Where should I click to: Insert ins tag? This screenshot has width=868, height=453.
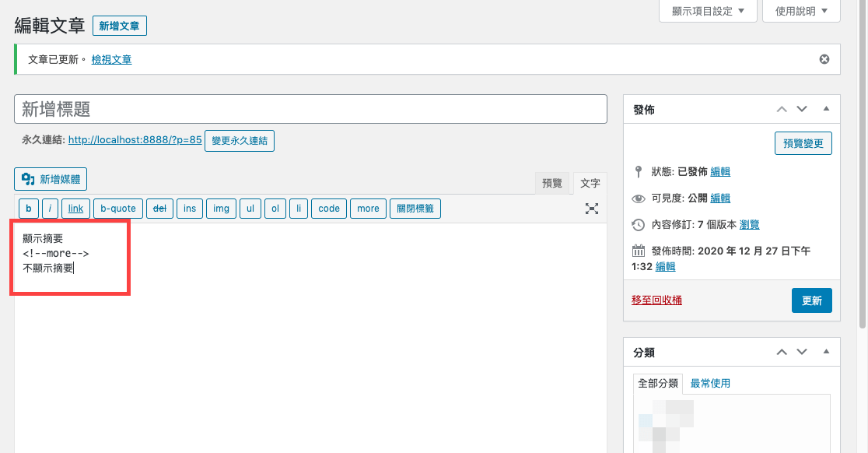click(190, 209)
